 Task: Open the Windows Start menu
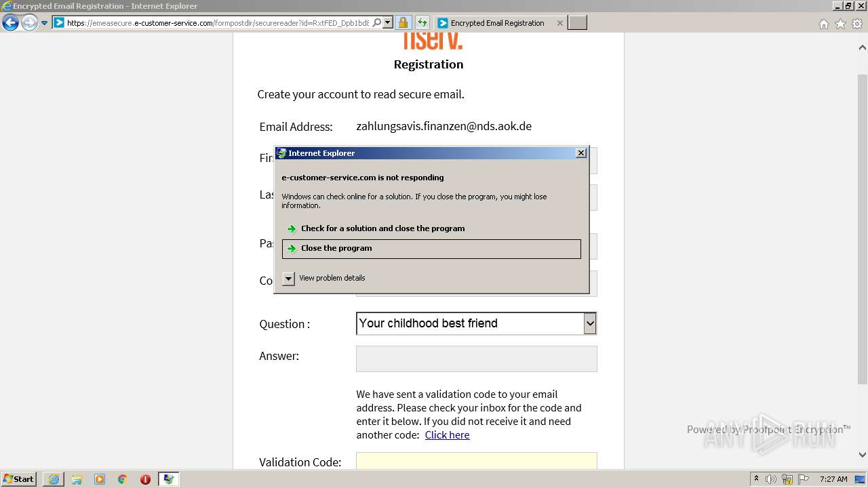18,479
